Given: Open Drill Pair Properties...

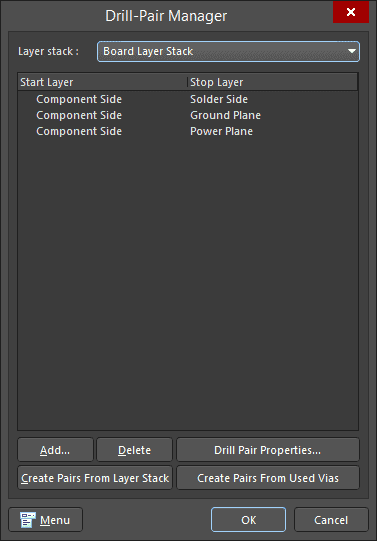Looking at the screenshot, I should pos(268,450).
